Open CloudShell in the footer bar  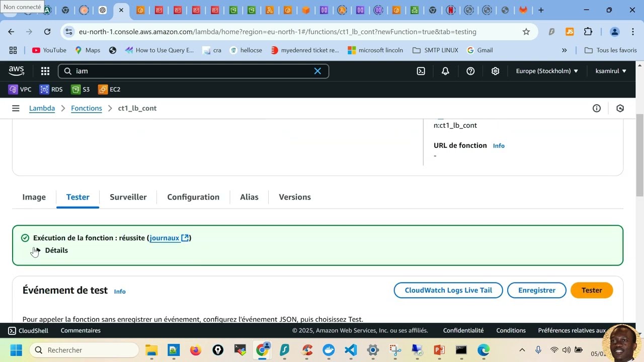(28, 330)
